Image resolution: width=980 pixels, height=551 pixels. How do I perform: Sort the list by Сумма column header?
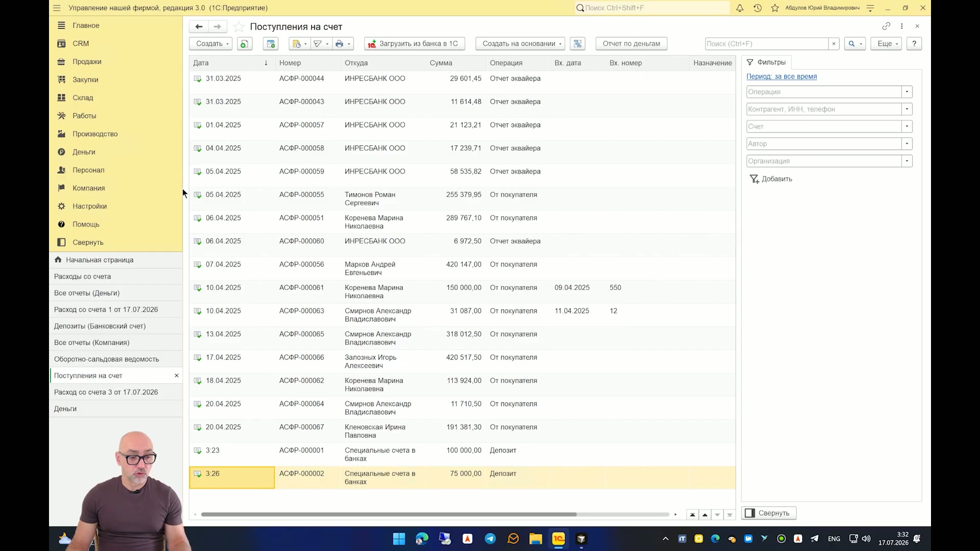(441, 63)
